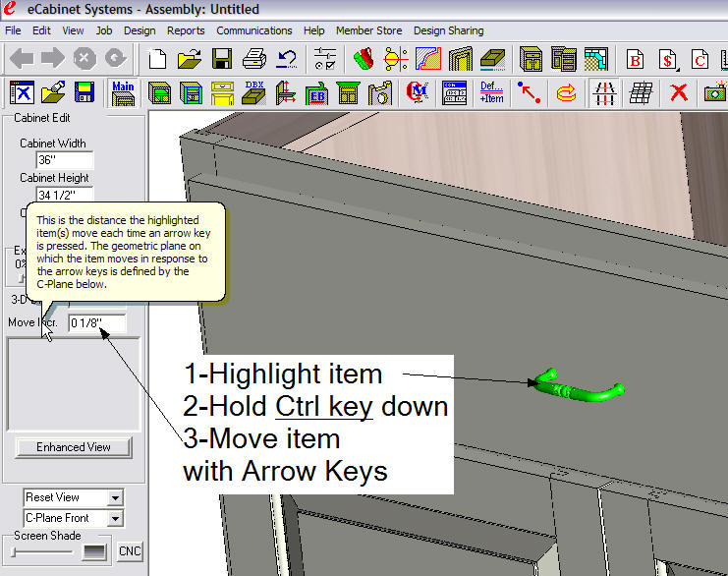728x576 pixels.
Task: Open the File menu
Action: (13, 30)
